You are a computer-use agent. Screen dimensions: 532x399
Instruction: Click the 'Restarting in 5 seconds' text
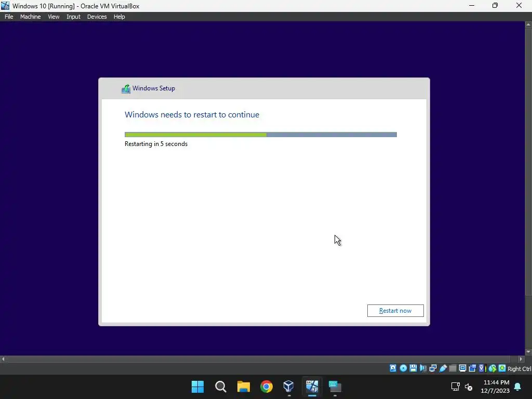(x=156, y=144)
